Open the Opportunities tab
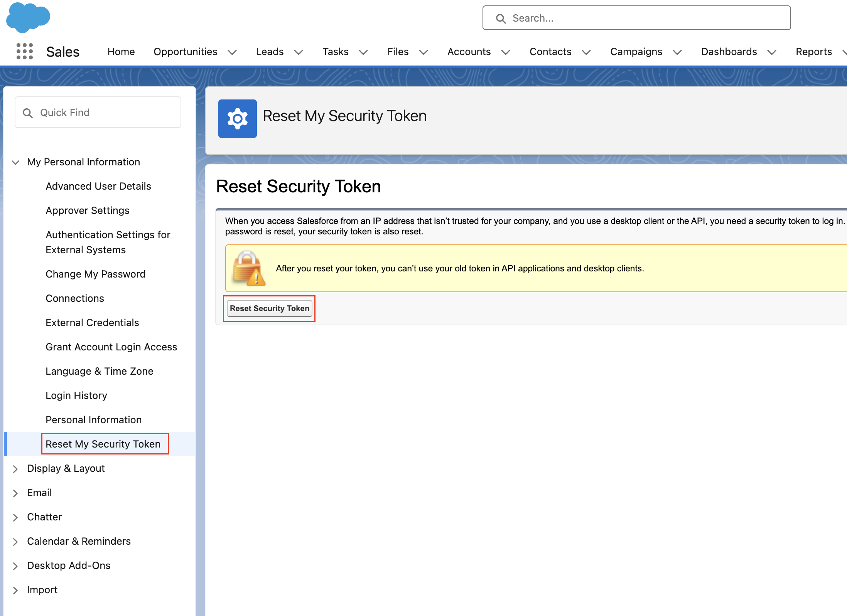This screenshot has width=847, height=616. pos(186,52)
